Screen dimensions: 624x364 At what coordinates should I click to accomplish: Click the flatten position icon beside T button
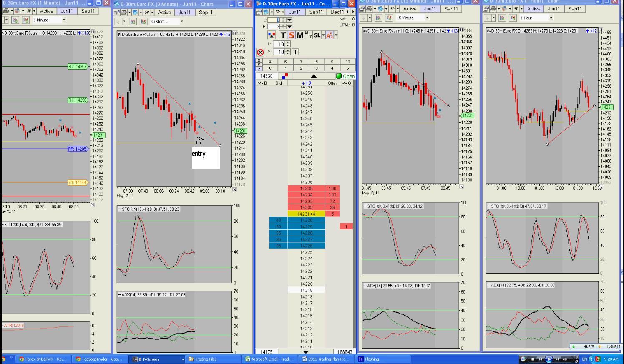pos(272,35)
